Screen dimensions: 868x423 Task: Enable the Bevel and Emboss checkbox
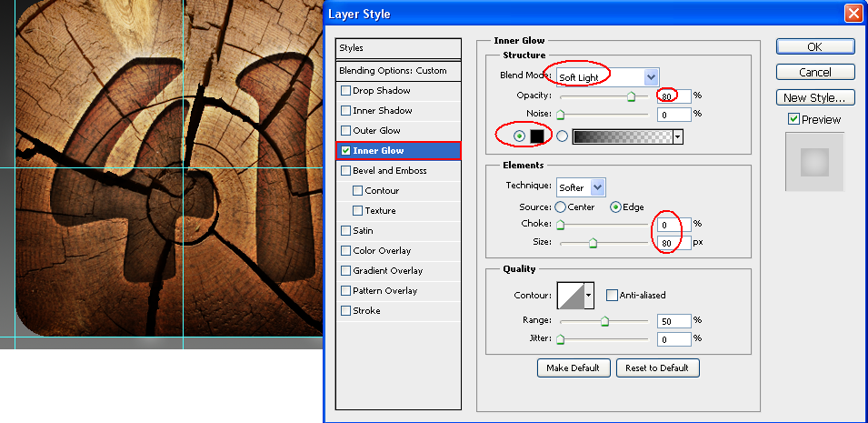tap(345, 170)
